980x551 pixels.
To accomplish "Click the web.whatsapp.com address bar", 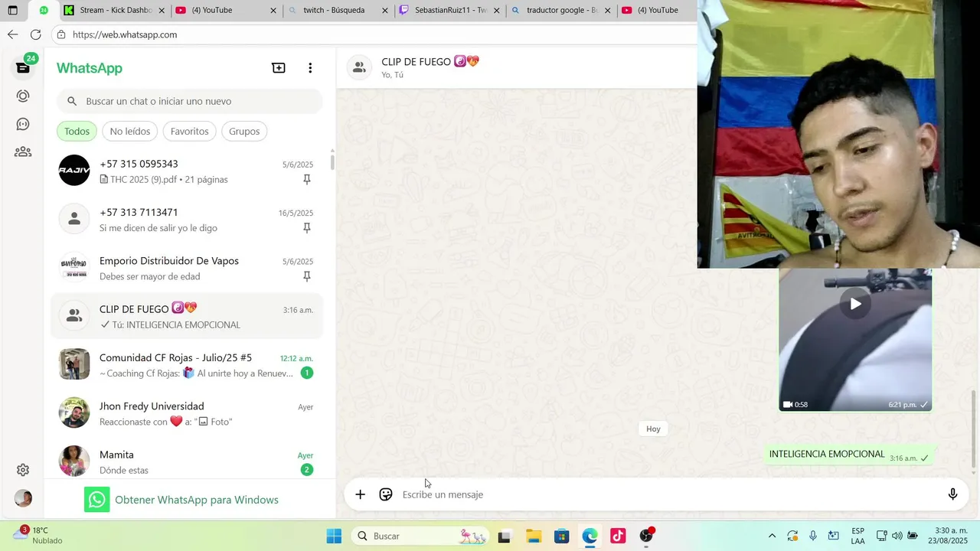I will [x=124, y=34].
